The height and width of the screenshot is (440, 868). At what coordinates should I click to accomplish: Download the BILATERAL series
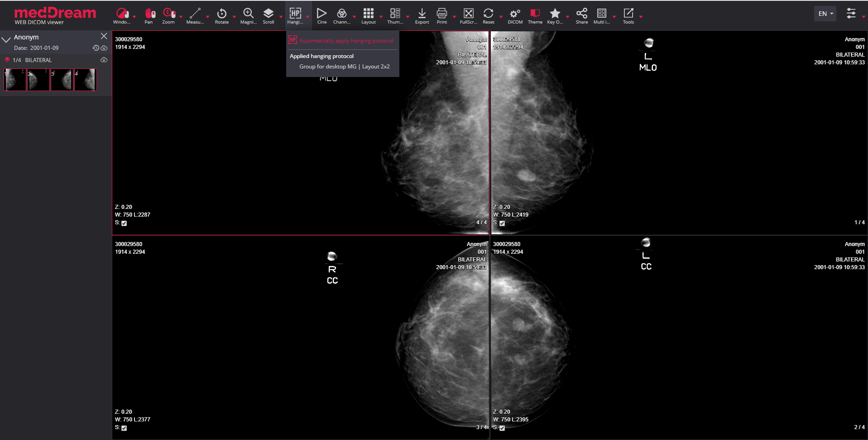click(104, 60)
